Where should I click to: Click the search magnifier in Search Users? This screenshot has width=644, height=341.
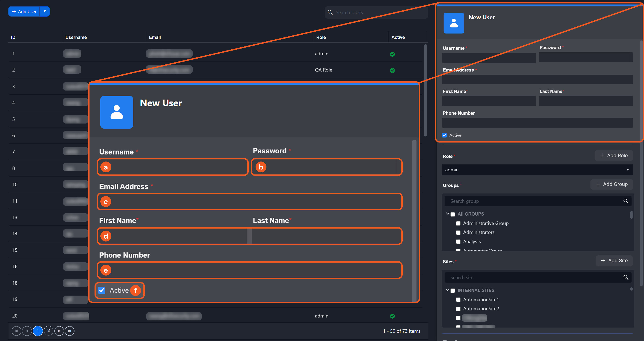coord(330,12)
